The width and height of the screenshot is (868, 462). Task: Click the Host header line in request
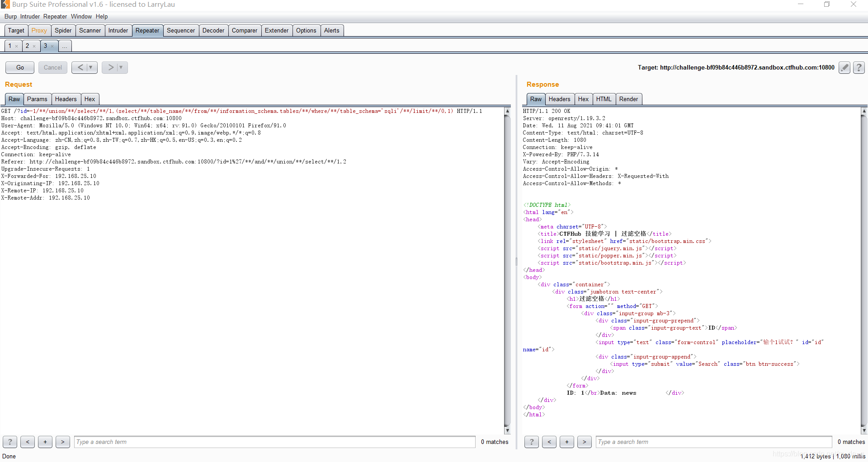(91, 118)
